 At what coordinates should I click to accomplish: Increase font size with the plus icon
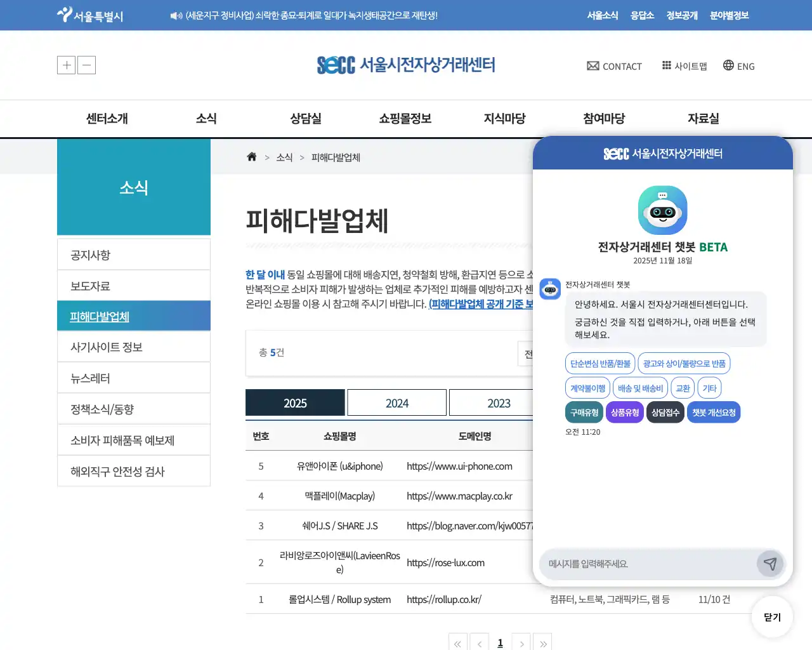click(x=66, y=65)
